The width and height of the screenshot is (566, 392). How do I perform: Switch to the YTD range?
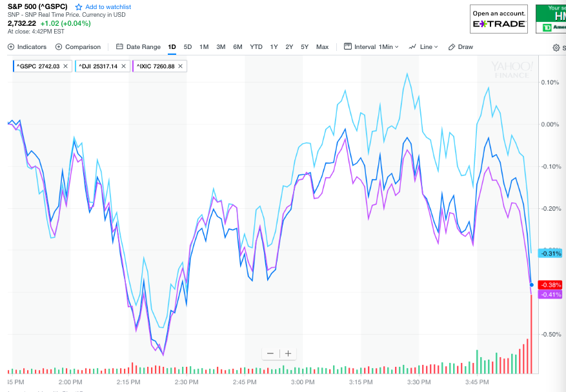256,47
